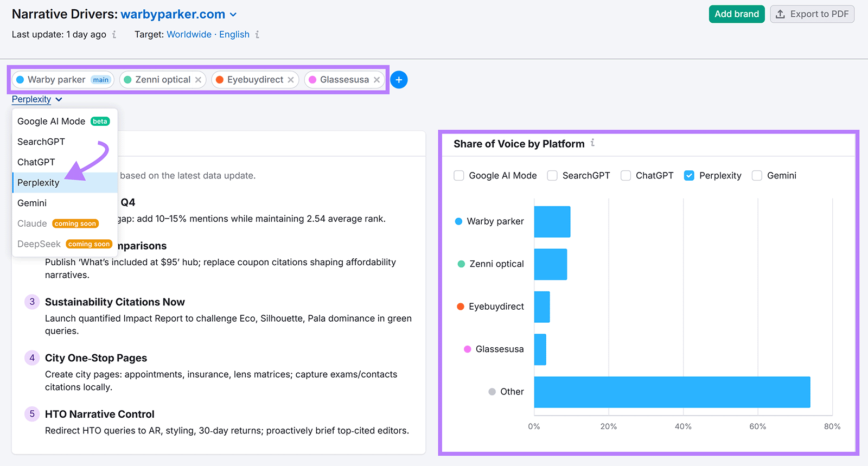The height and width of the screenshot is (466, 868).
Task: Select ChatGPT from the platform menu
Action: pyautogui.click(x=36, y=162)
